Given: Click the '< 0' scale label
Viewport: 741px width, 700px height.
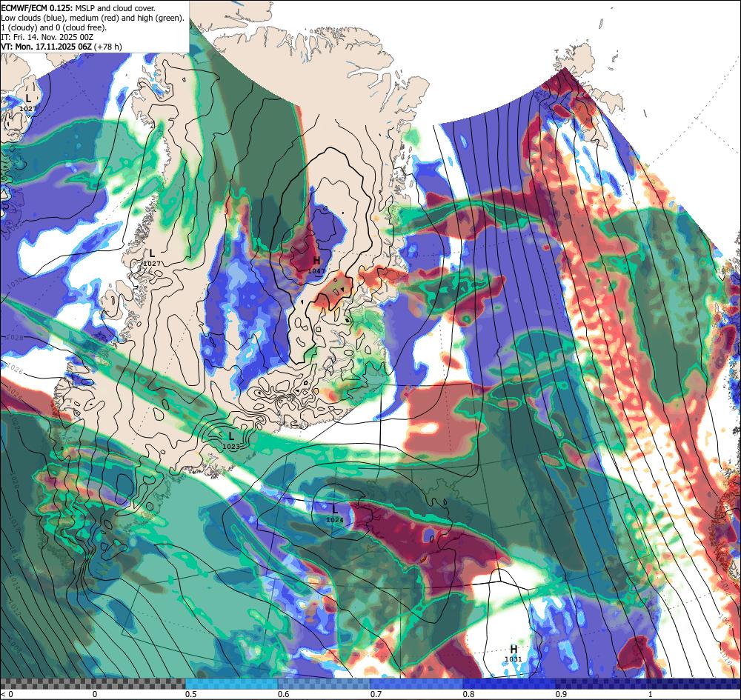Looking at the screenshot, I should (x=7, y=694).
